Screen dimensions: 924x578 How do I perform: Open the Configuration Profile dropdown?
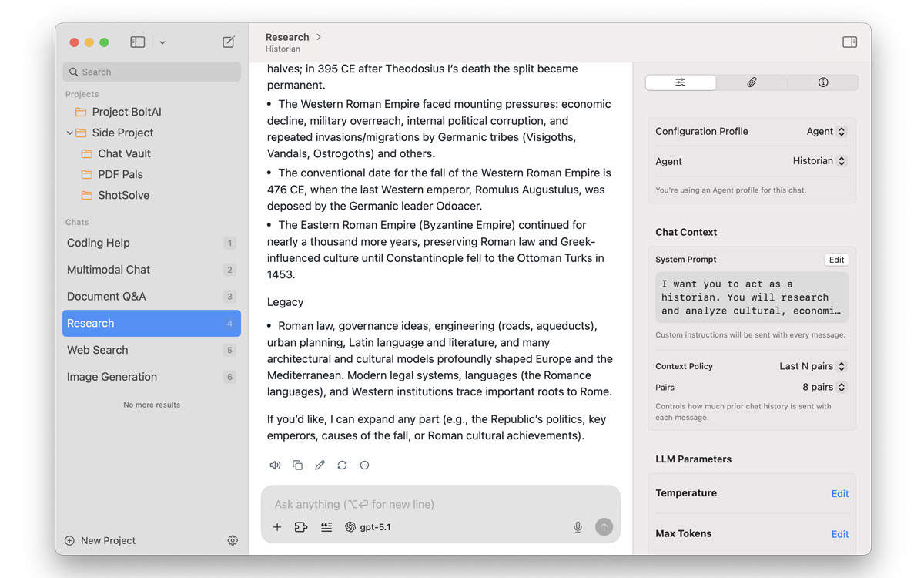click(826, 132)
